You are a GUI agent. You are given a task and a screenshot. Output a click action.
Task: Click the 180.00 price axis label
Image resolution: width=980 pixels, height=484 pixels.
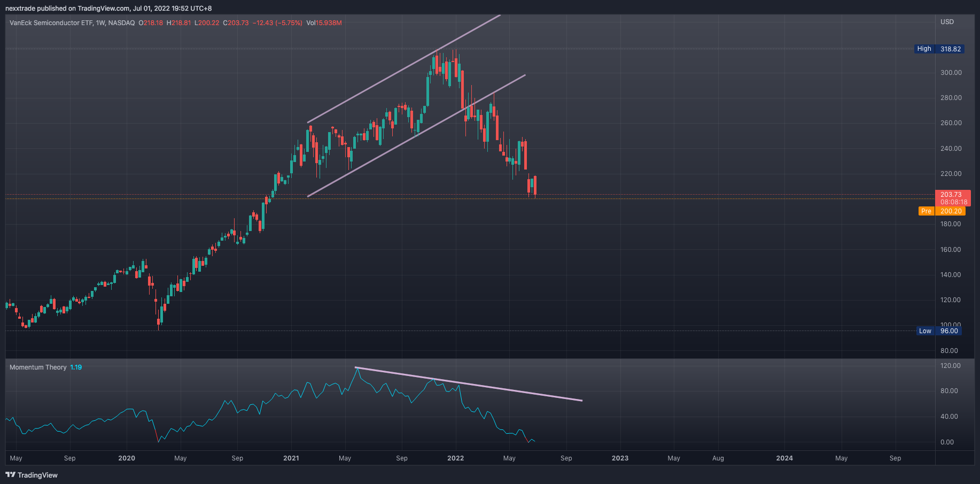pos(951,224)
